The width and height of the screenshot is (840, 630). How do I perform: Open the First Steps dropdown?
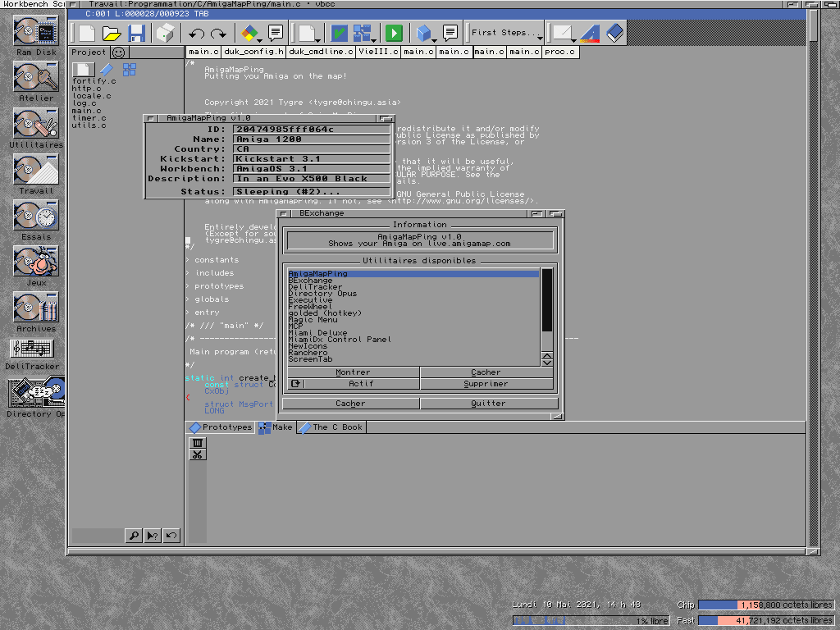[x=540, y=38]
